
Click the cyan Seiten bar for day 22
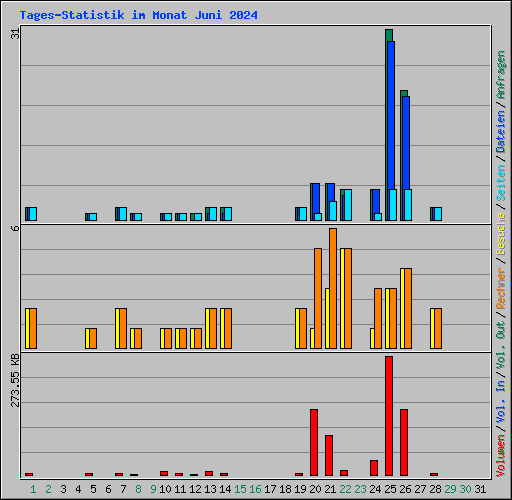(x=348, y=205)
